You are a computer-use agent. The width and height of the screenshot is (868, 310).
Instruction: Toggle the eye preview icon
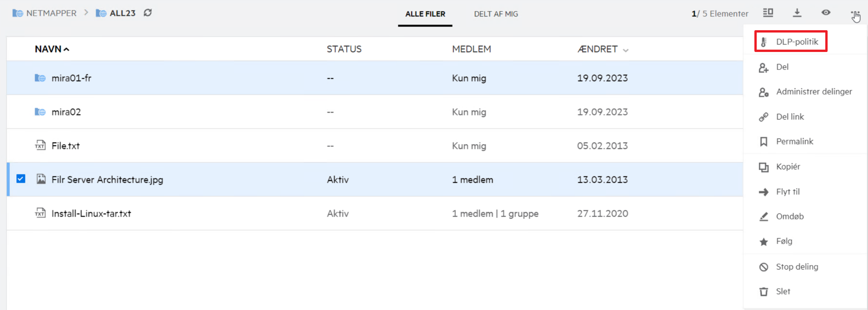pyautogui.click(x=826, y=13)
